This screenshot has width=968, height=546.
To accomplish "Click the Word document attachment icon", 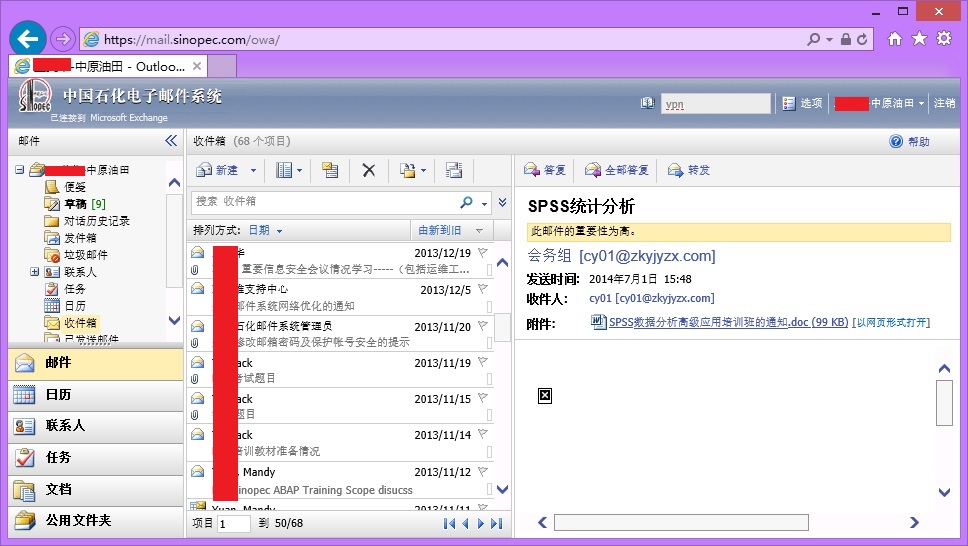I will click(x=598, y=322).
